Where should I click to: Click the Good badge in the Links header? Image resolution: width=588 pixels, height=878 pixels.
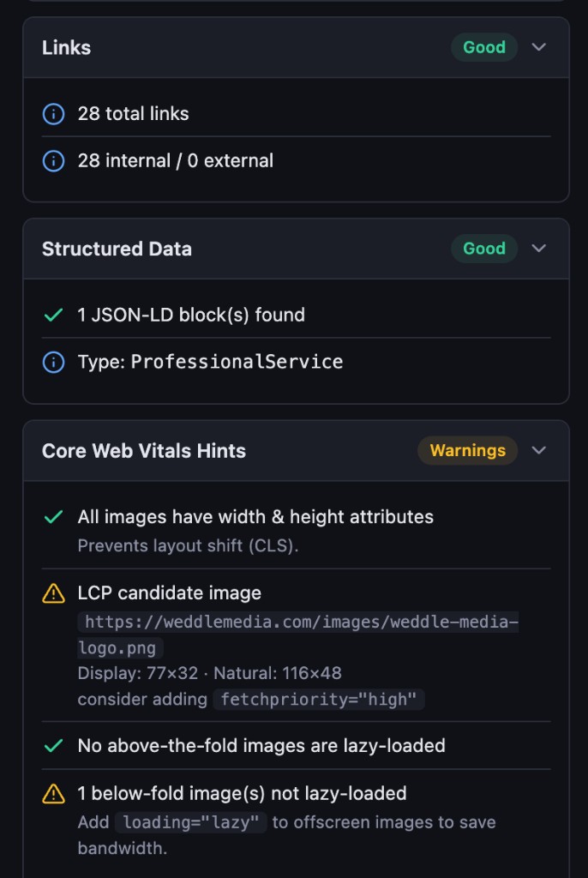[x=484, y=47]
